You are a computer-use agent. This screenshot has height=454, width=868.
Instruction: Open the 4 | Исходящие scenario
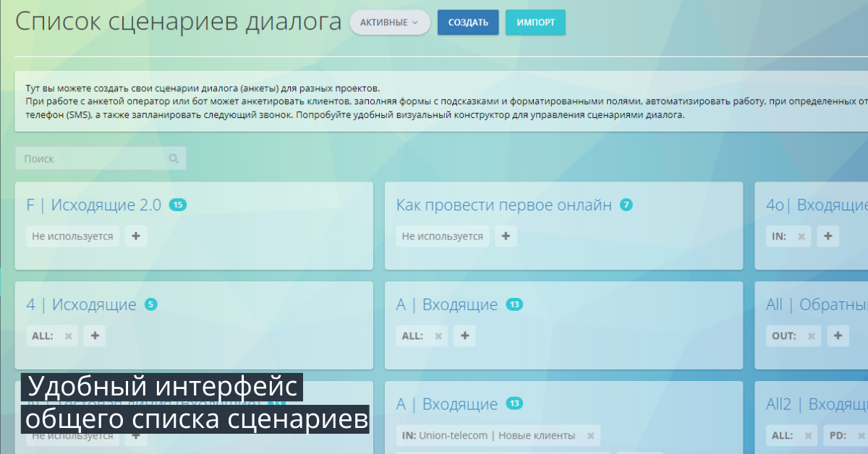coord(81,305)
